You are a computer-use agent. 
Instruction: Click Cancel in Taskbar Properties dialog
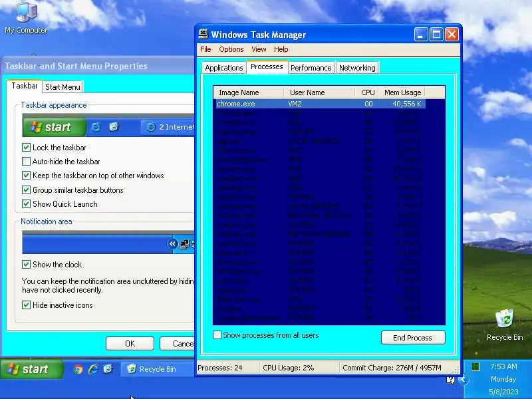point(177,344)
